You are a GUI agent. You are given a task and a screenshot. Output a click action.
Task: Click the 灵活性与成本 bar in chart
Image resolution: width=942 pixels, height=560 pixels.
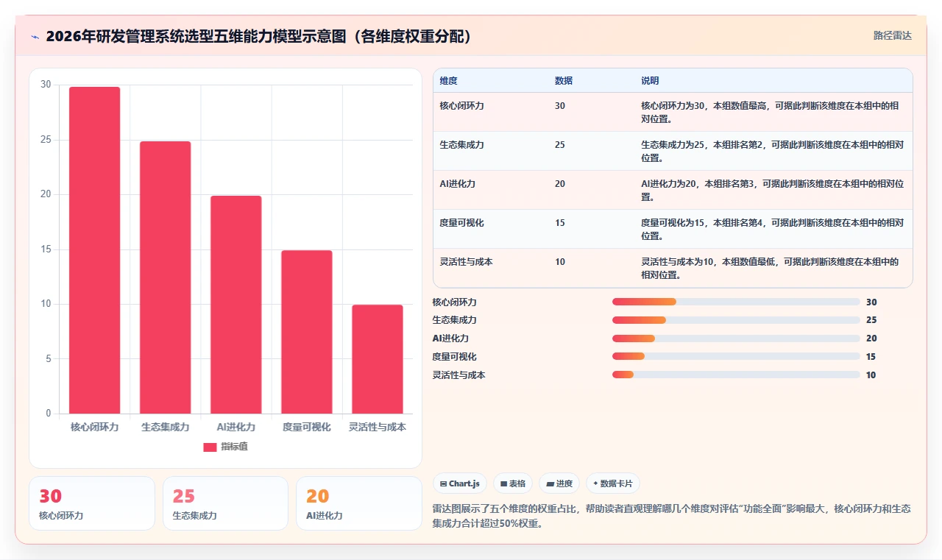[378, 359]
